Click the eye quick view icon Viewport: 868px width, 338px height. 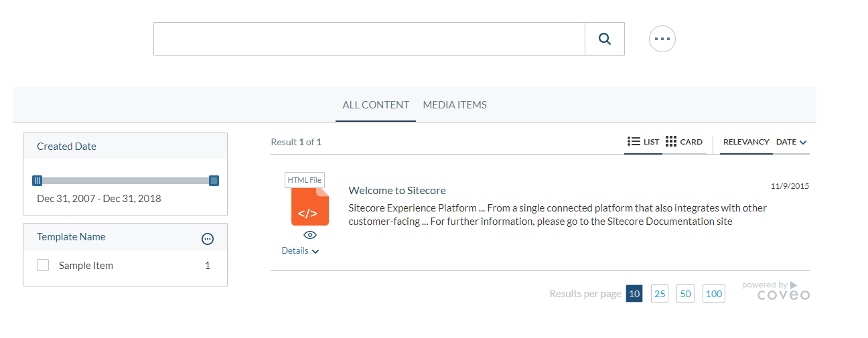(x=309, y=235)
